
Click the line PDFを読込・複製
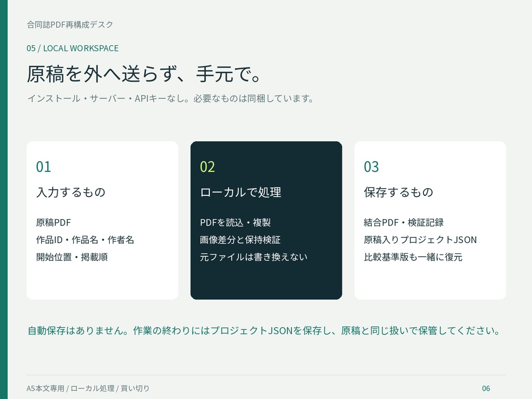(x=235, y=222)
